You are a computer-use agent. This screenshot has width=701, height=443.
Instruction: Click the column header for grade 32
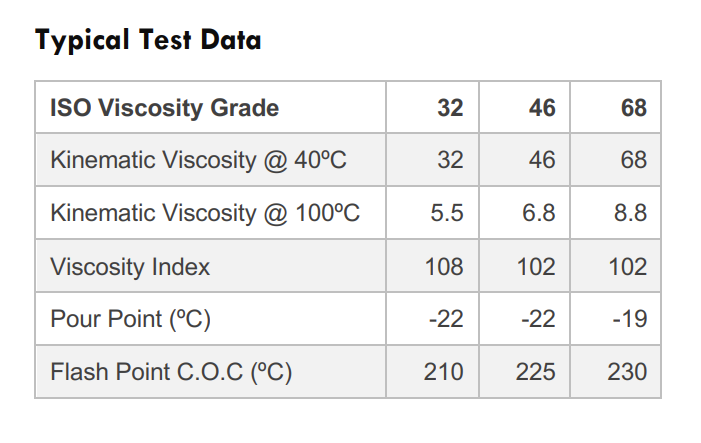(450, 107)
